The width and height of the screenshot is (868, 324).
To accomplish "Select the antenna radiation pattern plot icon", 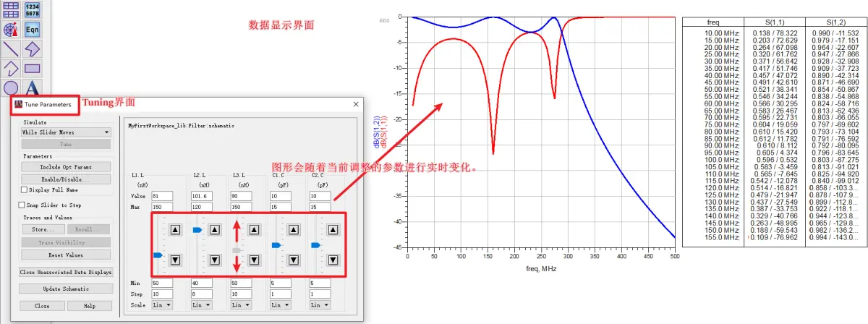I will pos(11,30).
